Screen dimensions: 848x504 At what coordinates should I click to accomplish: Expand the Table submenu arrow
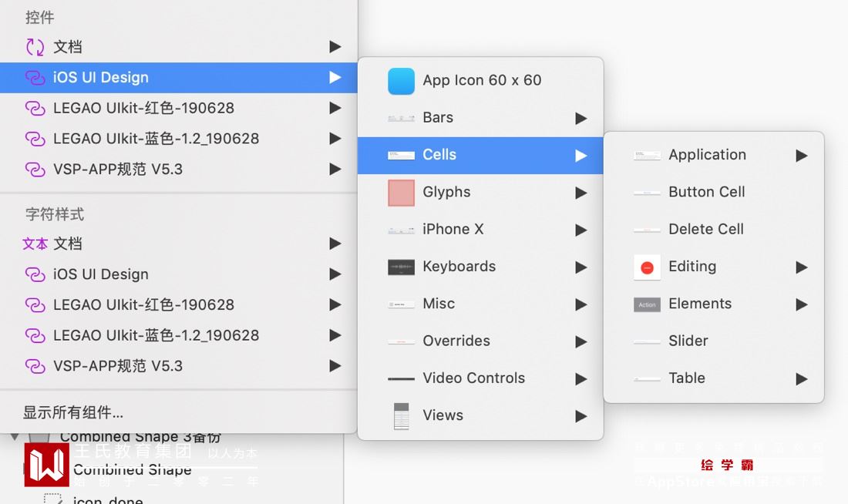pos(802,379)
